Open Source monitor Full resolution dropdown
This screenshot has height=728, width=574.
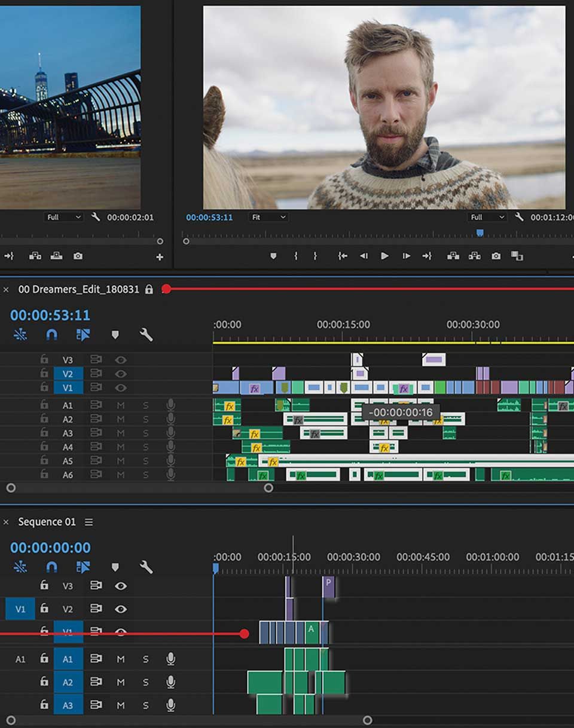(64, 218)
